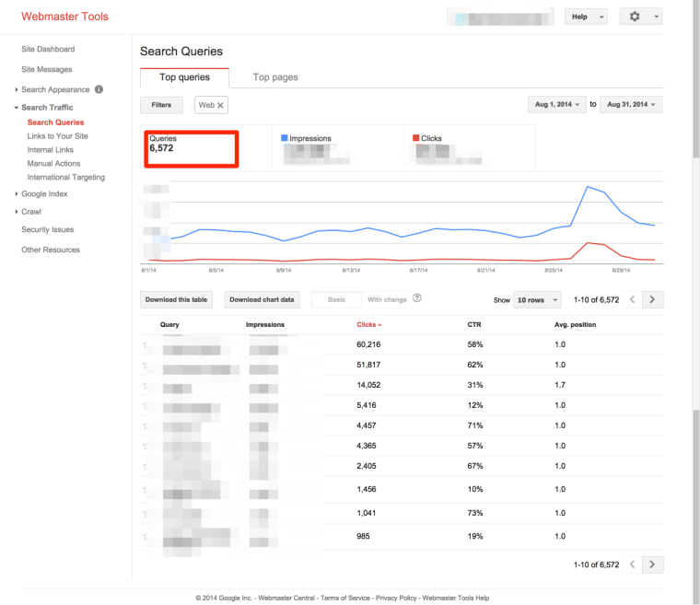Open the 10 rows dropdown

pyautogui.click(x=537, y=300)
